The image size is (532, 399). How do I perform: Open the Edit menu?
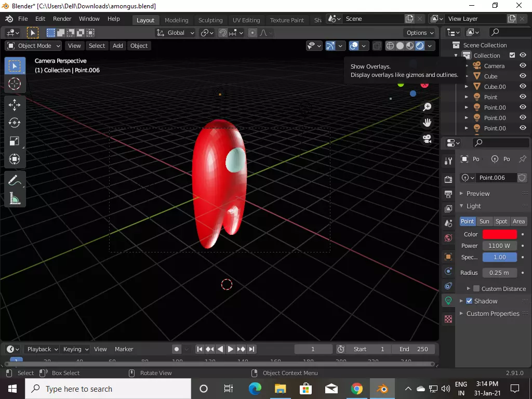point(40,19)
